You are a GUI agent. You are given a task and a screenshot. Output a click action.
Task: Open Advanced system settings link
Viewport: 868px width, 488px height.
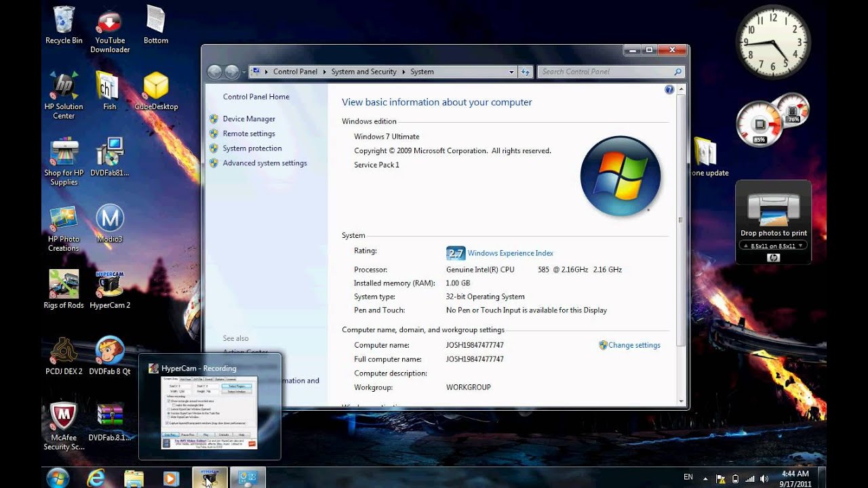click(x=265, y=163)
